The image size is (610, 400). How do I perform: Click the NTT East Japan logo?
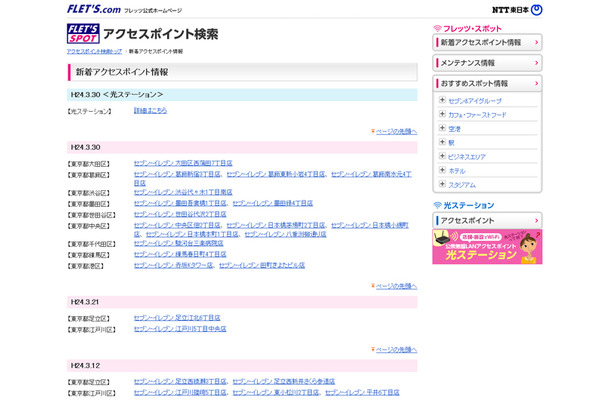pos(517,10)
